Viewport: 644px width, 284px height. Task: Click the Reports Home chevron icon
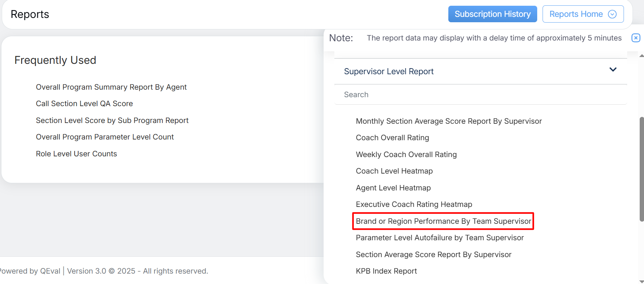tap(612, 14)
